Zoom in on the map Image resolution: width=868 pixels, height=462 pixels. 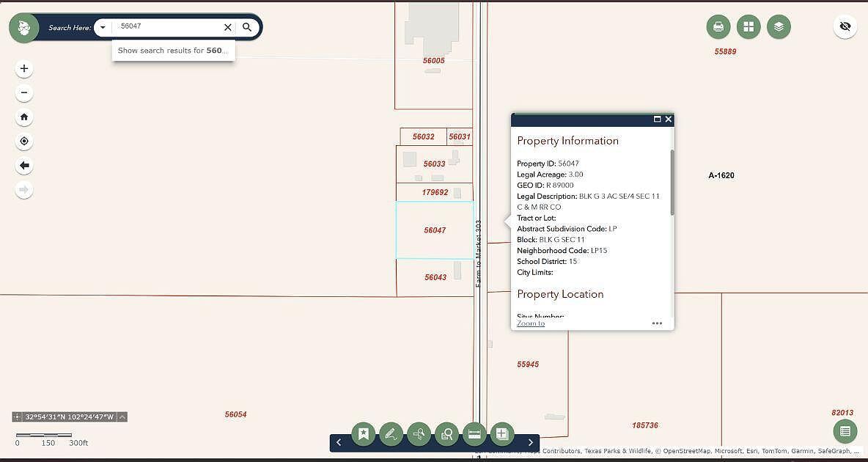pos(23,69)
